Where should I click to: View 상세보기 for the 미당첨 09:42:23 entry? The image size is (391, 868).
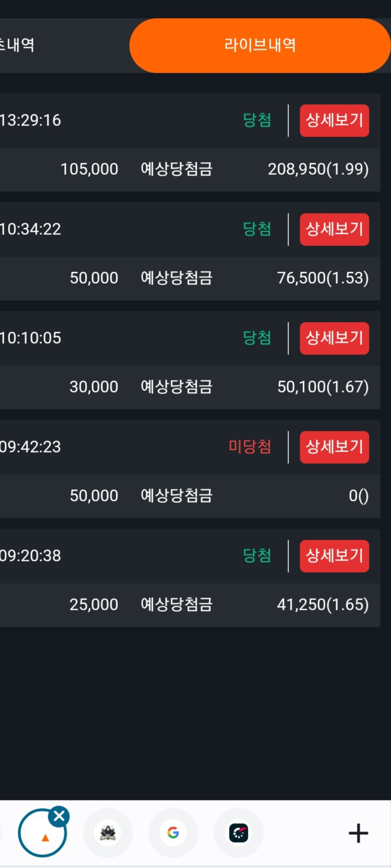(x=334, y=447)
